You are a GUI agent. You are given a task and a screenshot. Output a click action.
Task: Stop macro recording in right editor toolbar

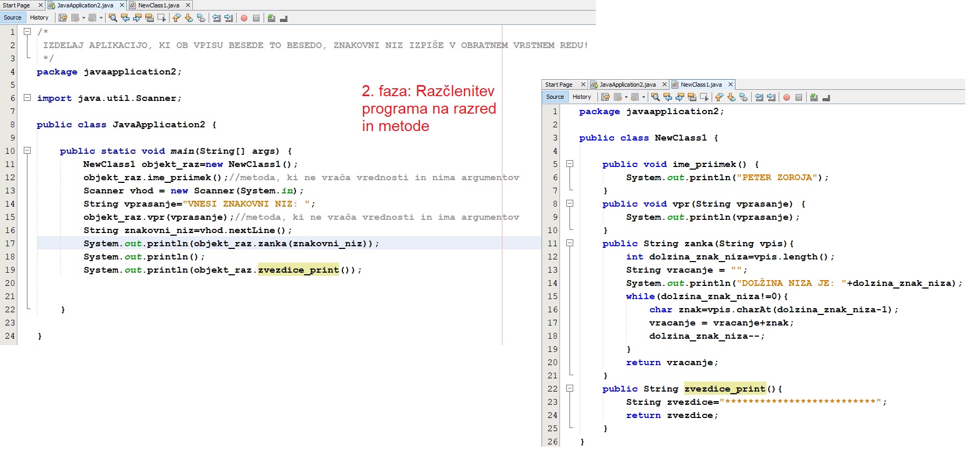pos(799,97)
